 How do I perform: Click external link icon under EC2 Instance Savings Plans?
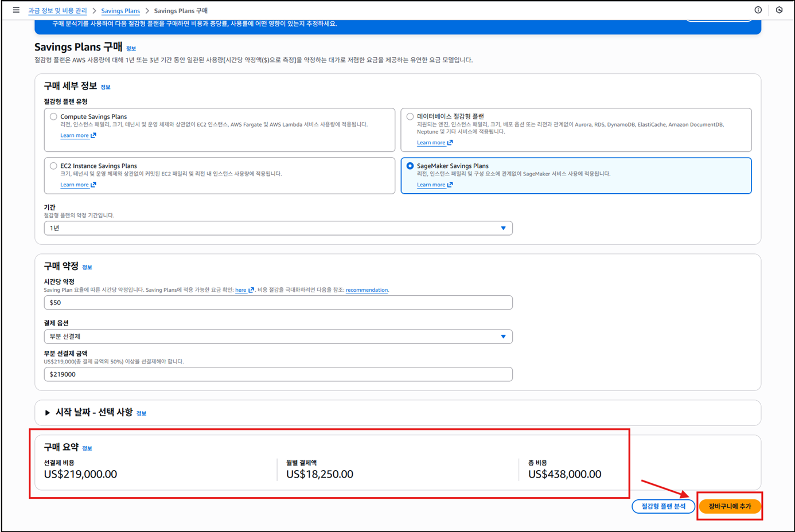click(93, 185)
